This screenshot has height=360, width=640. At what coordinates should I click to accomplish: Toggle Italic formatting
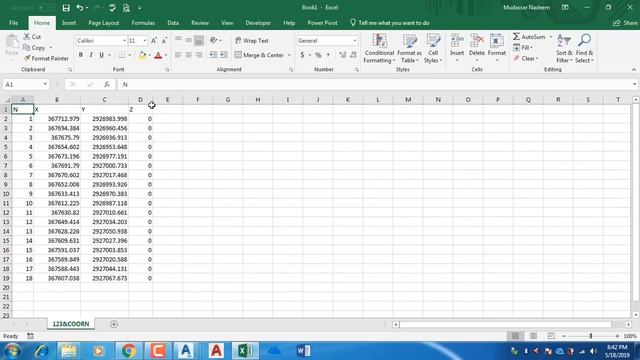pos(91,55)
